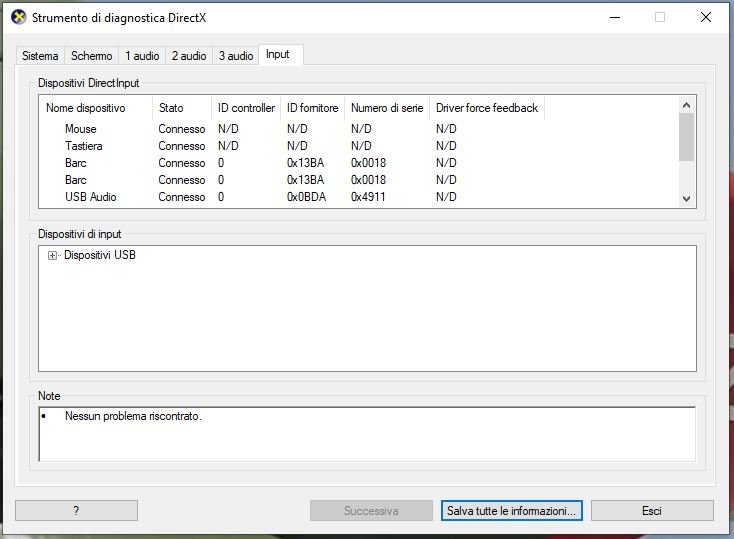
Task: Click the 0x0BDA vendor ID value
Action: [x=307, y=197]
